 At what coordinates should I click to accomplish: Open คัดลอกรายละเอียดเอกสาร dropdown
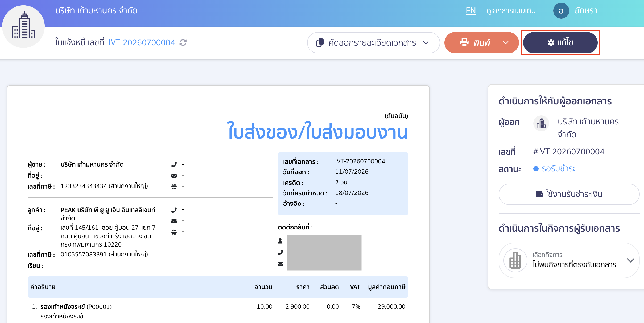pos(373,43)
